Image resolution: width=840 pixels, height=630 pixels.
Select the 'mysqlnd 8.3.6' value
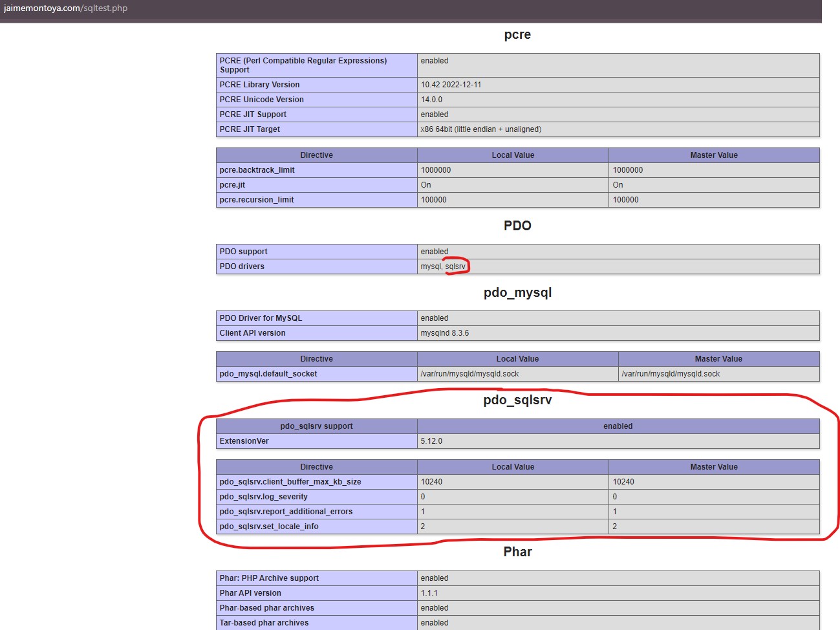(445, 333)
